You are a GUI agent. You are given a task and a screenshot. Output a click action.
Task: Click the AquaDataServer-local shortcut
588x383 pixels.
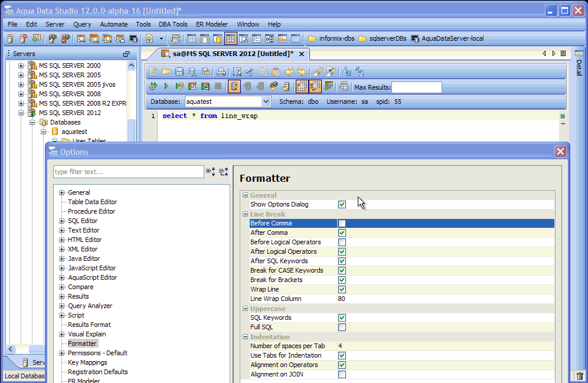(447, 38)
